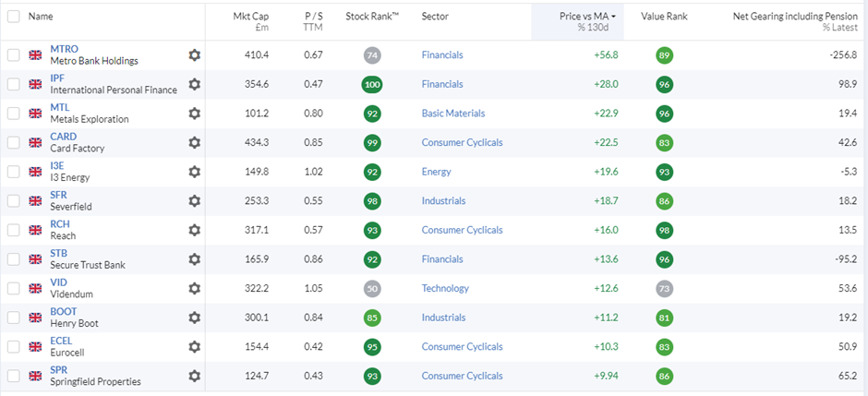The height and width of the screenshot is (396, 868).
Task: Open gear menu for Severfield
Action: coord(194,200)
